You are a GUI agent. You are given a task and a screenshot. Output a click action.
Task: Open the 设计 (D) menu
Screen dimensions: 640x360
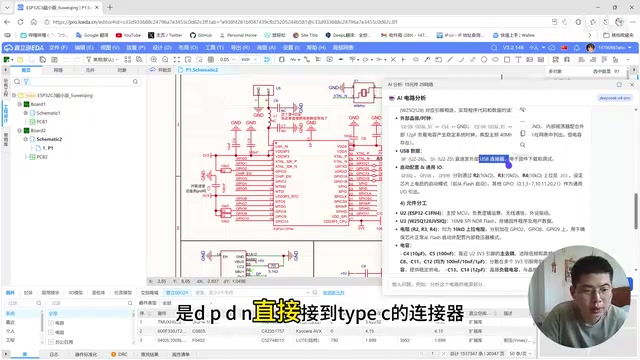(162, 48)
